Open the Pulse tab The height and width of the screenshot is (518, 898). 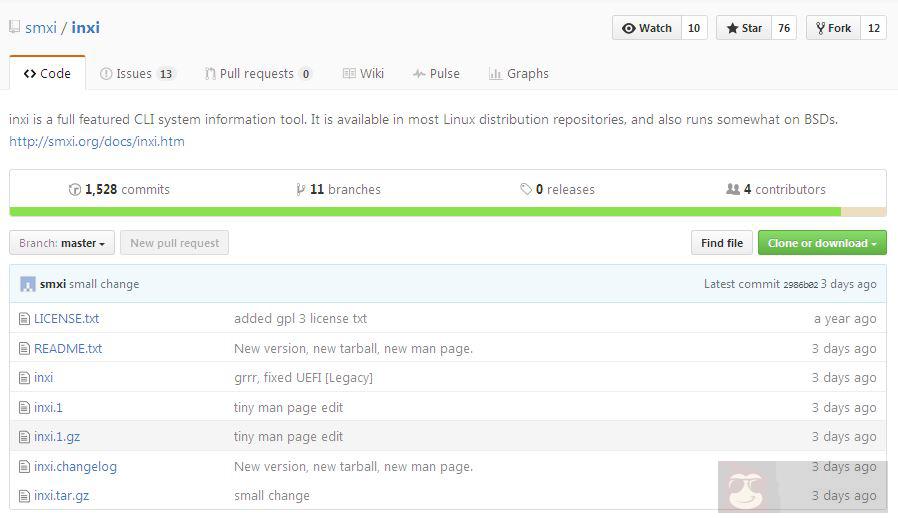(436, 73)
